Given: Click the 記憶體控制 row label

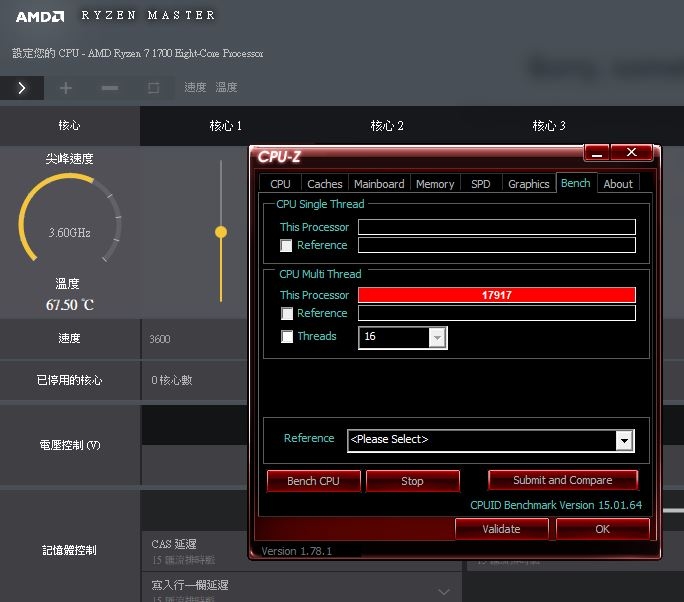Looking at the screenshot, I should pos(69,550).
